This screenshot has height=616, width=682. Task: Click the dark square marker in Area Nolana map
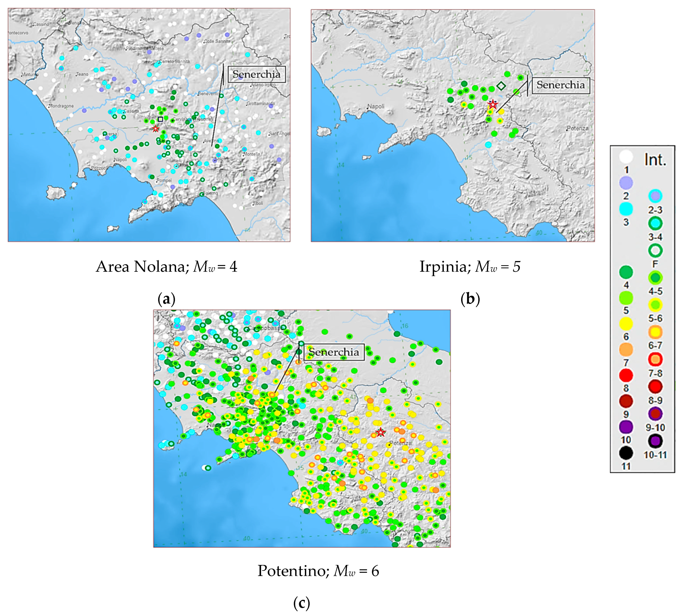pos(160,119)
